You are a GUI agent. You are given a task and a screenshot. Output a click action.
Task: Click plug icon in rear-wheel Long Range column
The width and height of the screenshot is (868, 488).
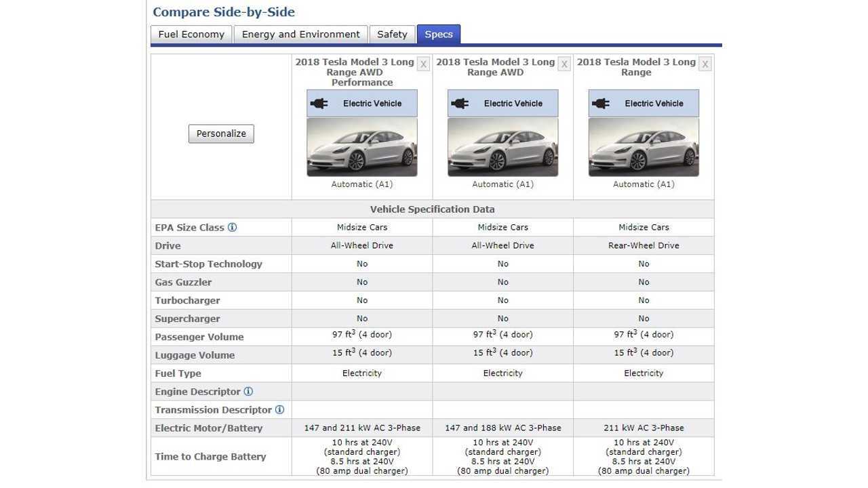coord(601,103)
